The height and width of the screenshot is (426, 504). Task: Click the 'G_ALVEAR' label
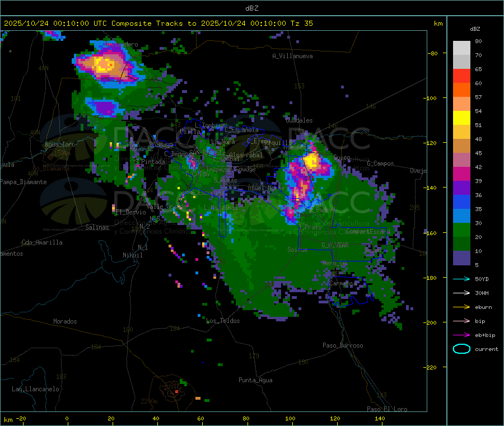point(335,245)
